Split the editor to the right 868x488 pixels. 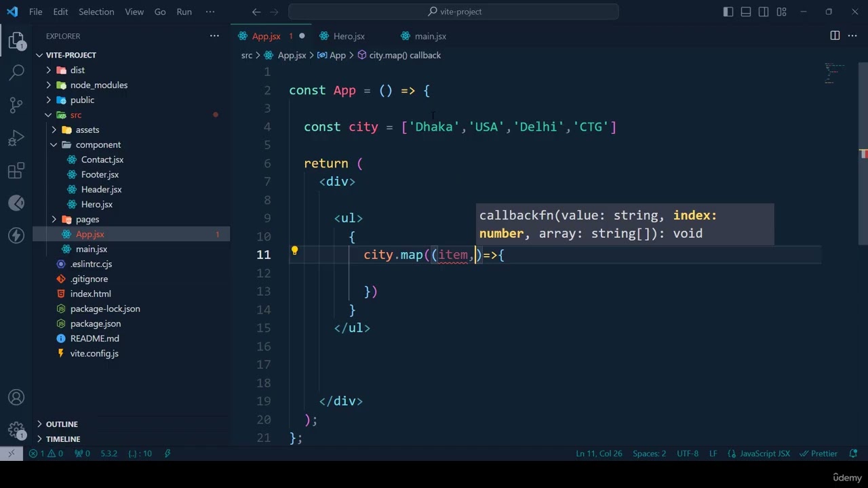pyautogui.click(x=835, y=36)
